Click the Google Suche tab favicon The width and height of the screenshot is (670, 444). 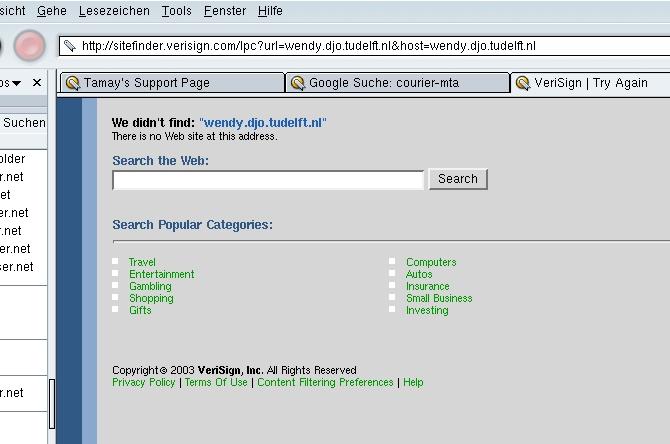point(298,83)
